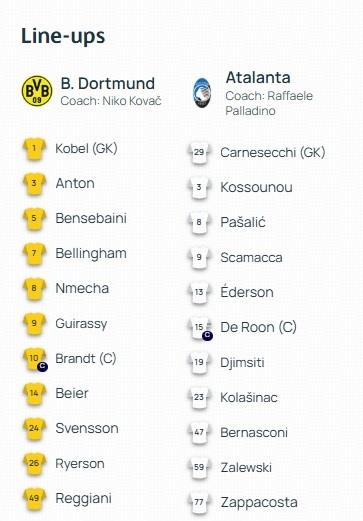Click Scamacca's number 9 white shirt icon
The height and width of the screenshot is (521, 363).
(199, 258)
